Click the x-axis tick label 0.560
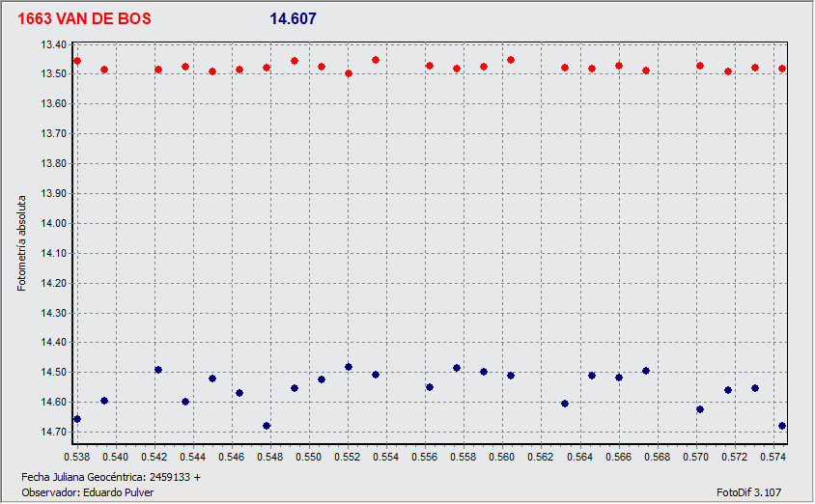The width and height of the screenshot is (815, 504). point(502,457)
